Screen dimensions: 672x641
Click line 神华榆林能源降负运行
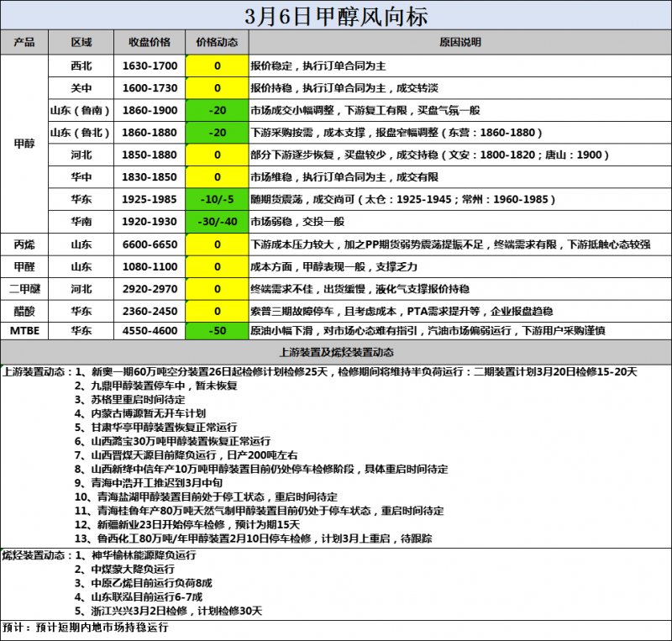pos(135,555)
